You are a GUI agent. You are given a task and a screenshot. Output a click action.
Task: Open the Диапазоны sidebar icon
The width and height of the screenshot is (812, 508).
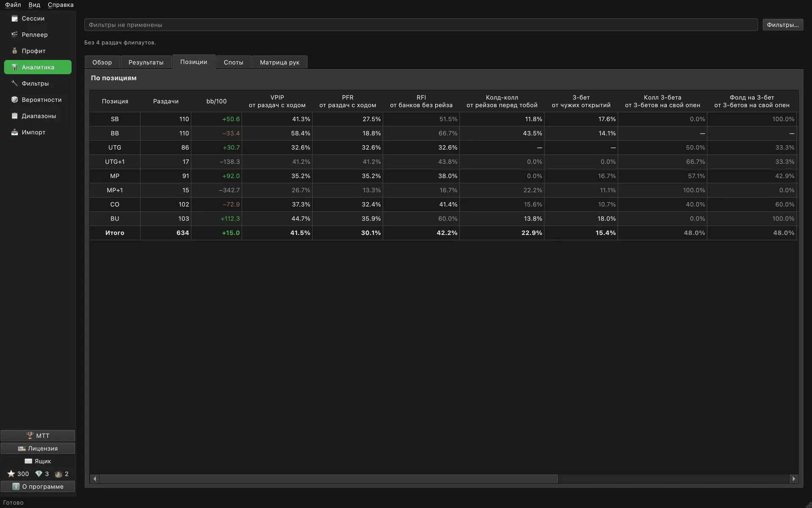pyautogui.click(x=14, y=116)
